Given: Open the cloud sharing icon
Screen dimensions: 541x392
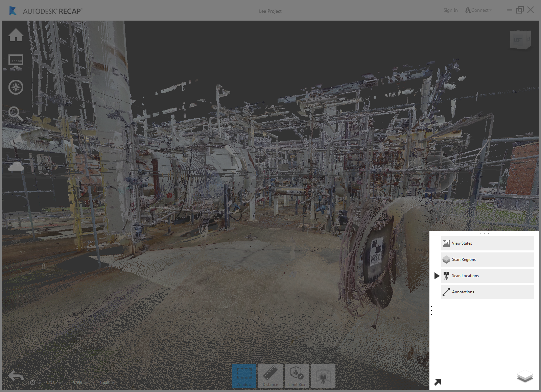Looking at the screenshot, I should (x=16, y=166).
